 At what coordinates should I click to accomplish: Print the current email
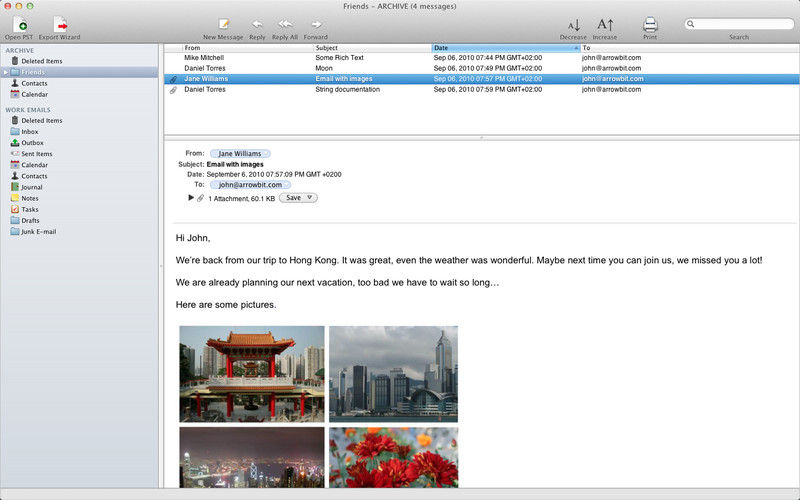pyautogui.click(x=650, y=24)
